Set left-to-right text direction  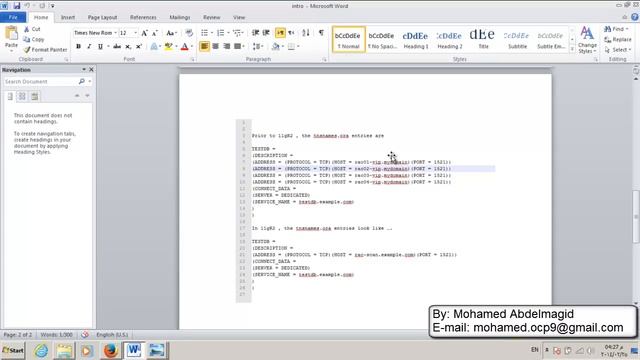click(x=280, y=33)
